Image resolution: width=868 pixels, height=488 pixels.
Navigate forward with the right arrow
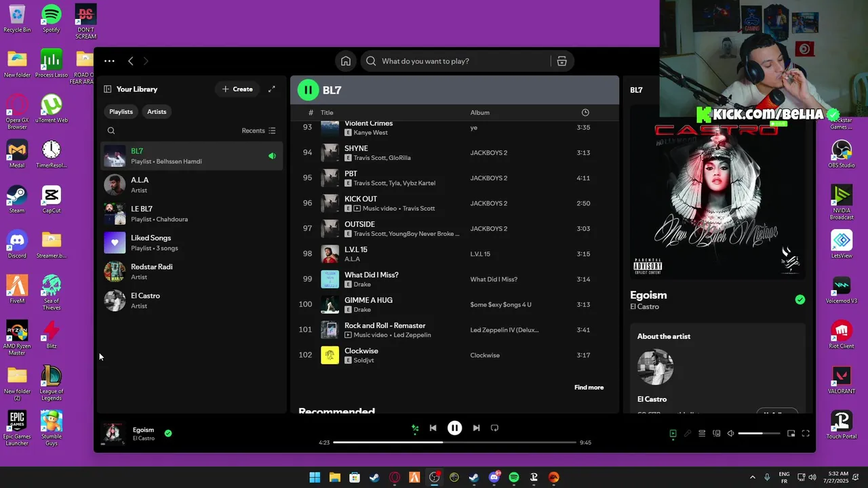point(145,61)
